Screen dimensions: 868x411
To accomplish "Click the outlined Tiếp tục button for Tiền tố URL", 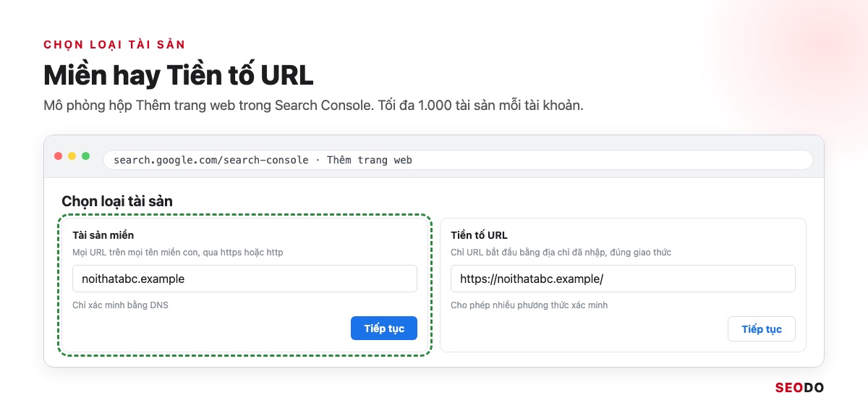I will 762,329.
